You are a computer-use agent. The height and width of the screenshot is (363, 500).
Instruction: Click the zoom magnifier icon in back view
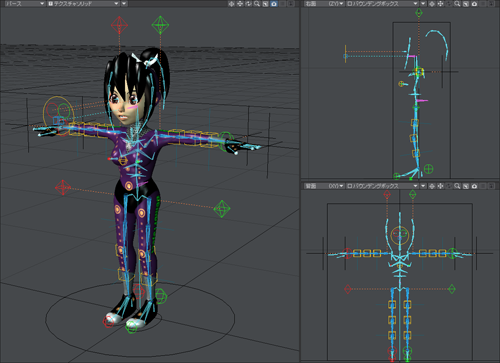tap(457, 186)
